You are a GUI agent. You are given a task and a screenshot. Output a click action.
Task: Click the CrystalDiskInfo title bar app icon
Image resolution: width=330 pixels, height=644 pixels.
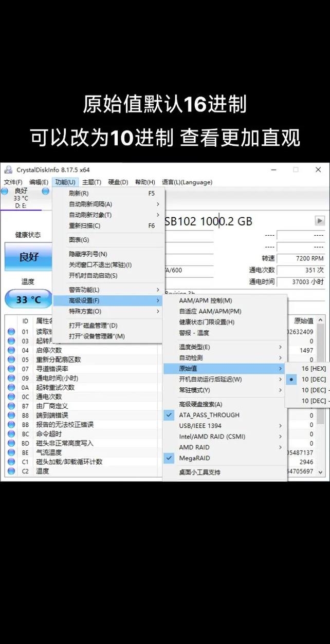coord(8,170)
